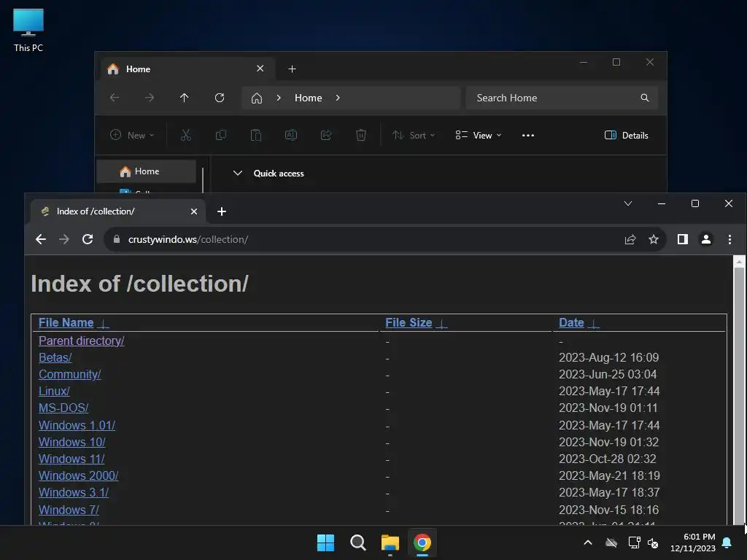Open the Windows 1.01/ folder link
The image size is (747, 560).
[x=77, y=425]
